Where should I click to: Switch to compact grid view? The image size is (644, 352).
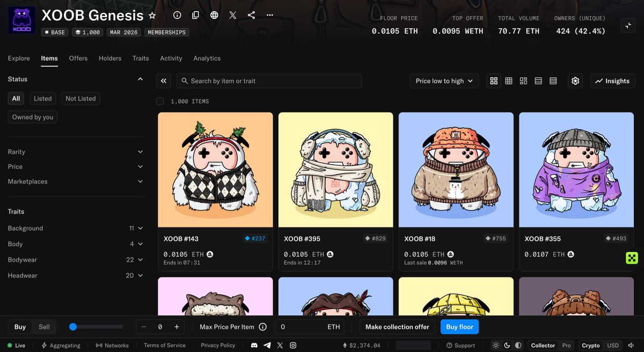[509, 81]
